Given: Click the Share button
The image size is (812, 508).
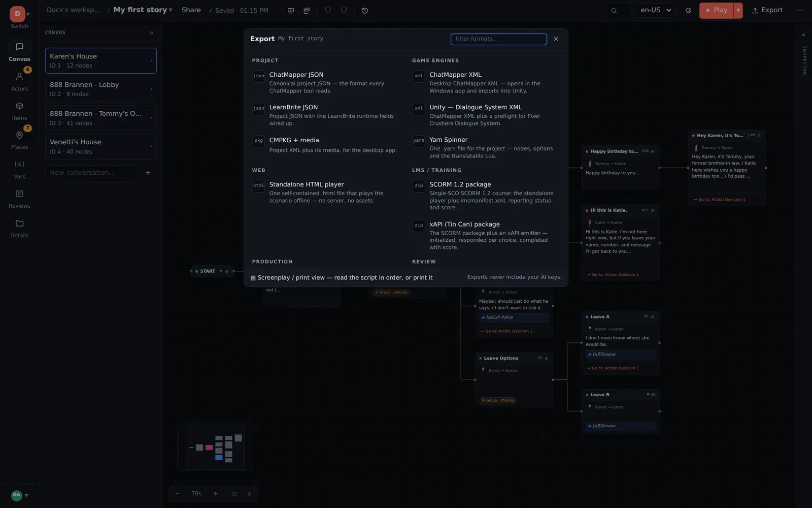Looking at the screenshot, I should coord(191,10).
